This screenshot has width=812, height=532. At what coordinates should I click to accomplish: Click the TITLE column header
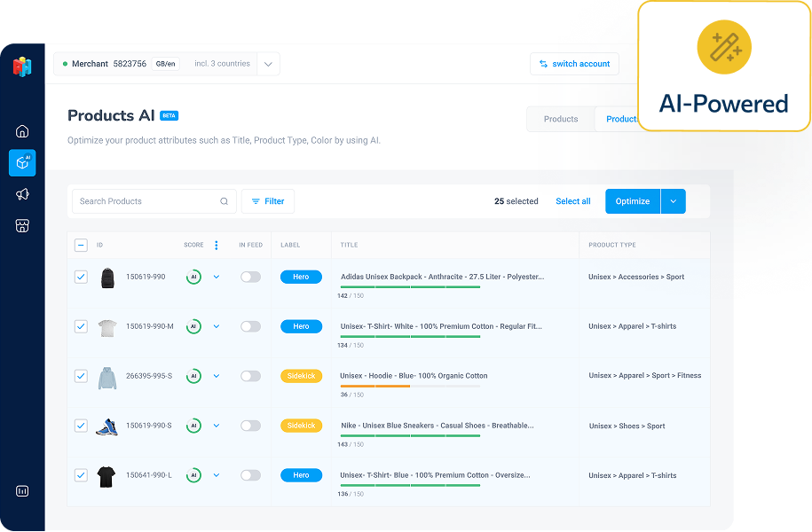click(349, 246)
